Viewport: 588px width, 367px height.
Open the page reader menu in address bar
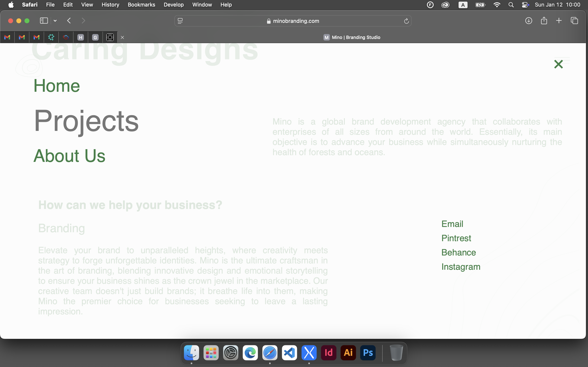point(180,21)
